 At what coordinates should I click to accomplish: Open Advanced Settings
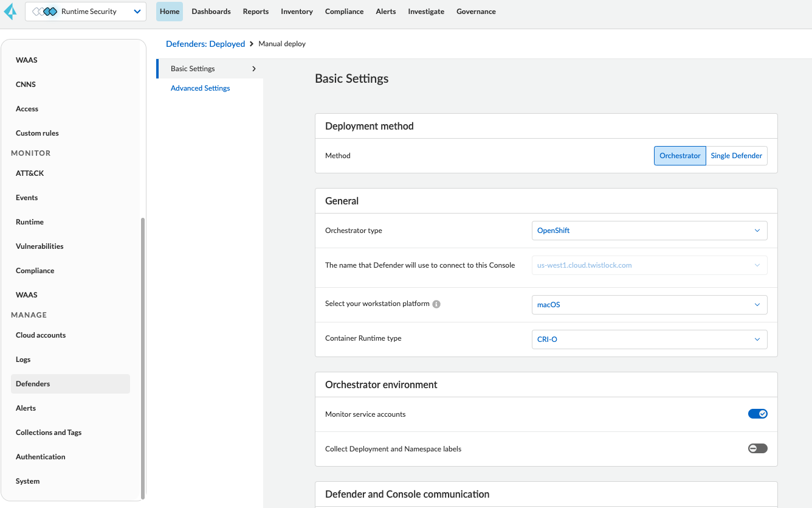200,88
